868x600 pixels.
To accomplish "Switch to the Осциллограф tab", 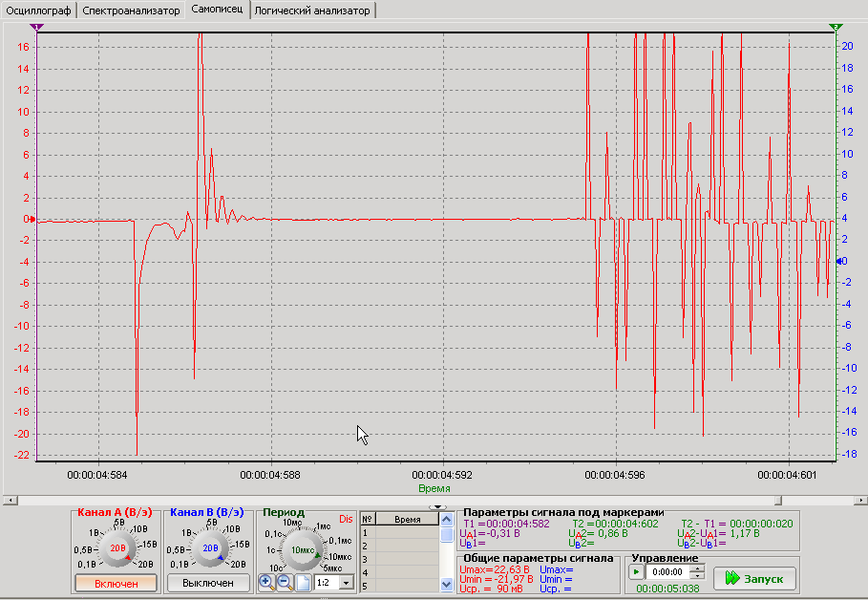I will coord(38,11).
